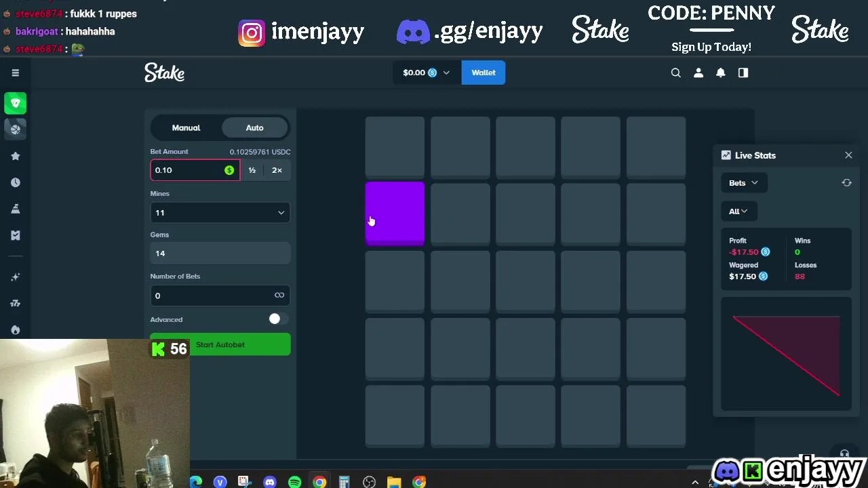Open the All filter dropdown
868x488 pixels.
point(738,211)
